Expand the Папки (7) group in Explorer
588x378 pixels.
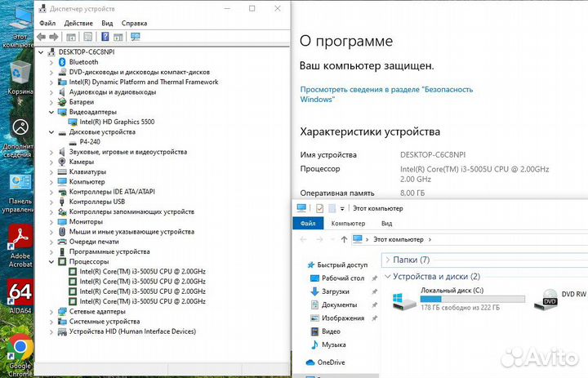(x=388, y=260)
